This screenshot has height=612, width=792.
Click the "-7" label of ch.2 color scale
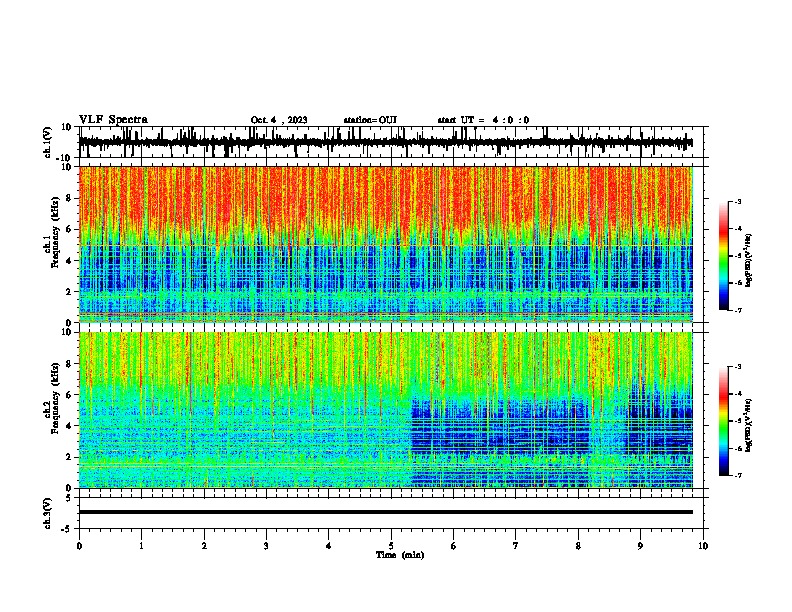pyautogui.click(x=738, y=476)
